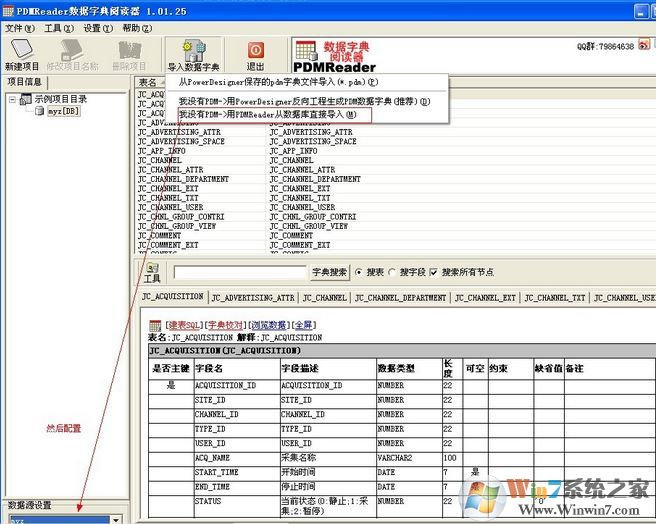Click the 导入数据字典 import icon
The width and height of the screenshot is (656, 524).
pos(193,49)
